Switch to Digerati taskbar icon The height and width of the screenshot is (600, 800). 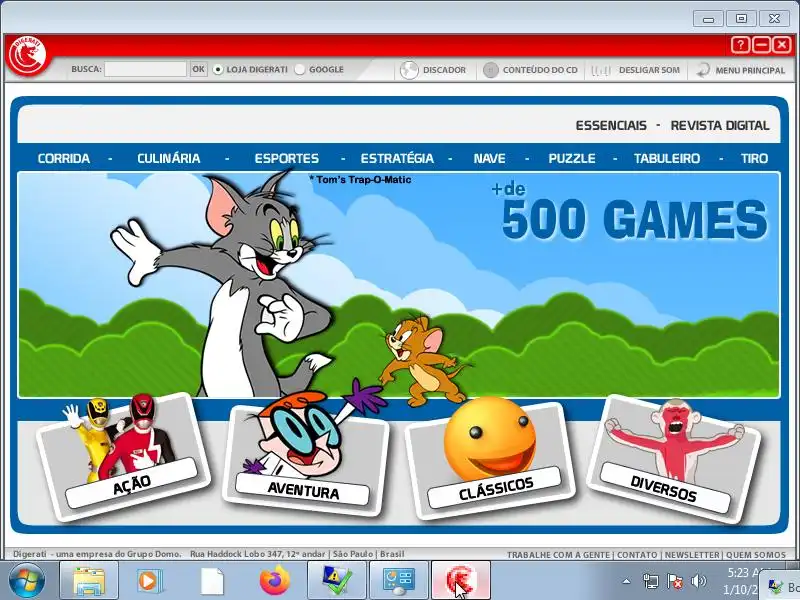coord(461,581)
